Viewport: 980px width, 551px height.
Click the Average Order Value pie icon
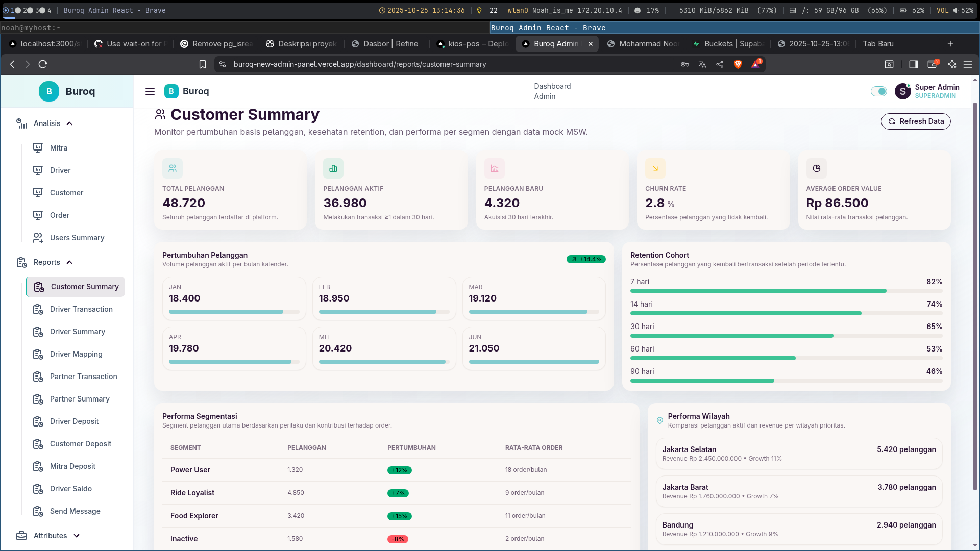pos(816,168)
